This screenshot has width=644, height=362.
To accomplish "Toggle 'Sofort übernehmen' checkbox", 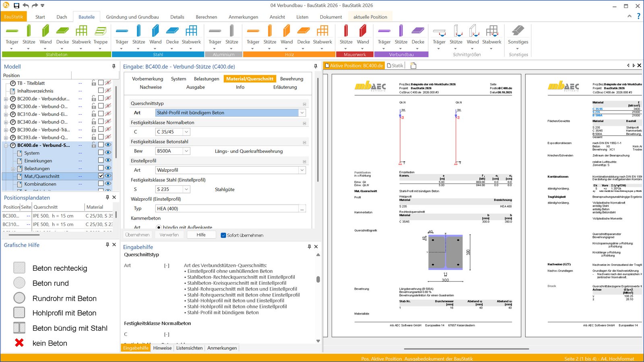I will tap(223, 235).
